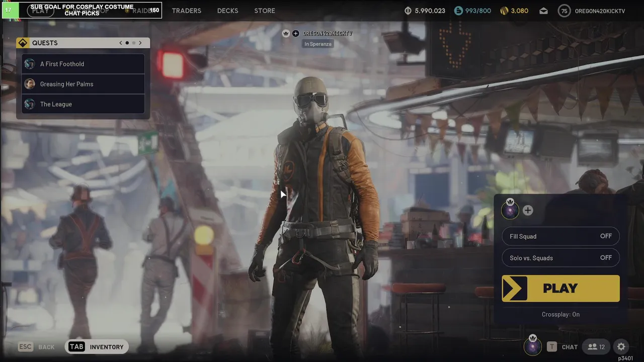This screenshot has width=644, height=362.
Task: Click the 3,080 token balance
Action: tap(520, 11)
